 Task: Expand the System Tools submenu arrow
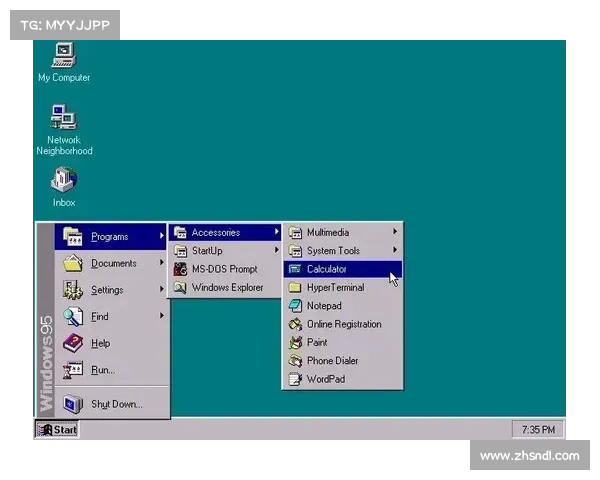point(395,250)
